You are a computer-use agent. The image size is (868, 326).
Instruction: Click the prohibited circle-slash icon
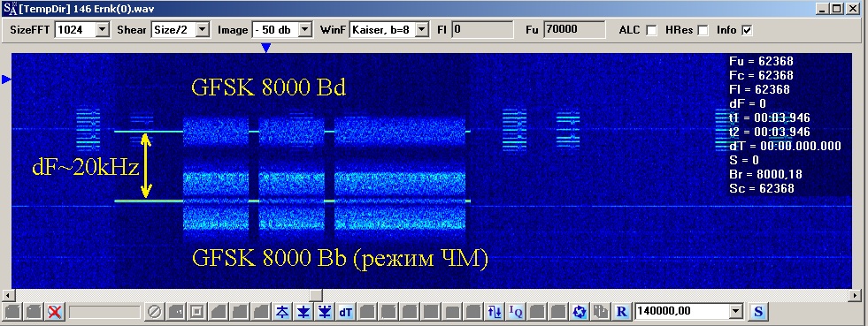pyautogui.click(x=155, y=312)
